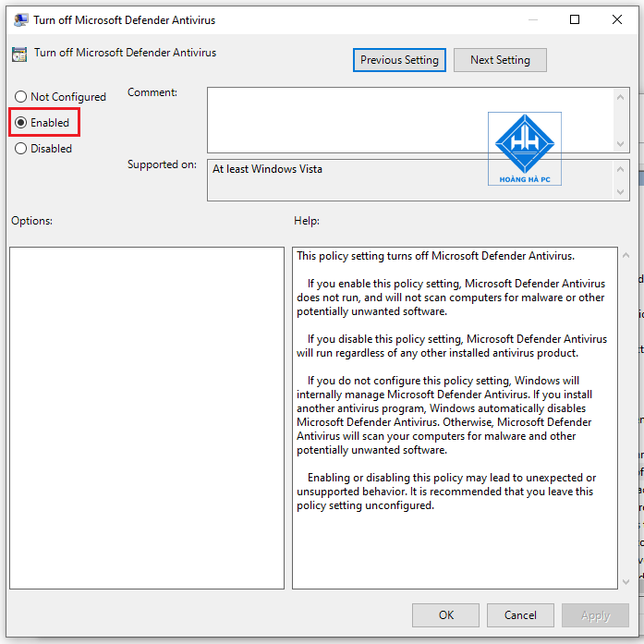This screenshot has height=644, width=644.
Task: Cancel the policy dialog
Action: 520,614
